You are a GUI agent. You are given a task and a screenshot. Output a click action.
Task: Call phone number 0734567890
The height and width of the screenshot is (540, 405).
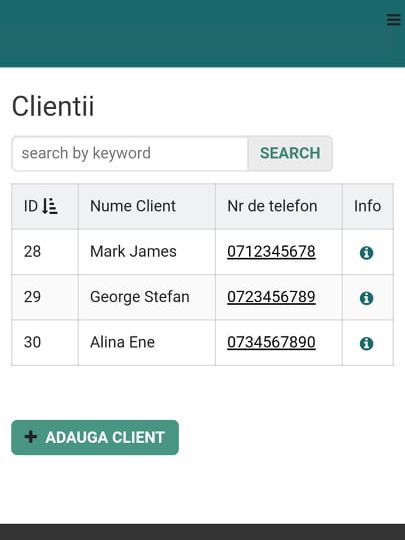pyautogui.click(x=271, y=343)
